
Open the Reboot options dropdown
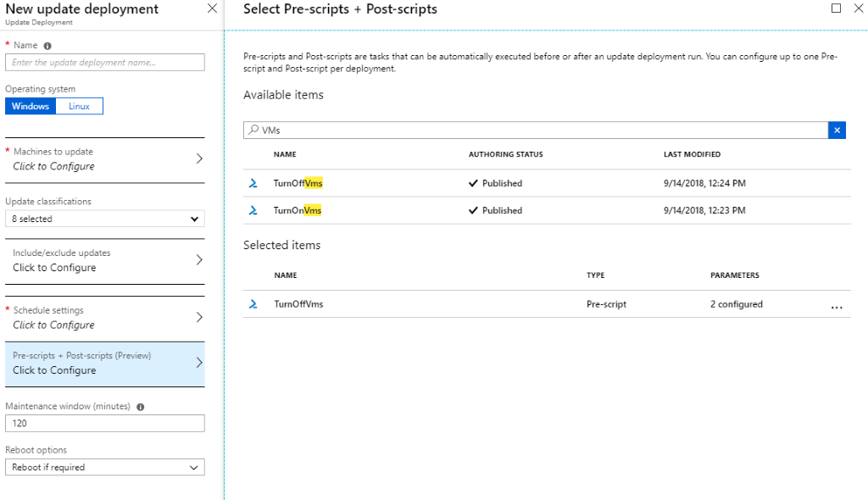click(x=105, y=467)
